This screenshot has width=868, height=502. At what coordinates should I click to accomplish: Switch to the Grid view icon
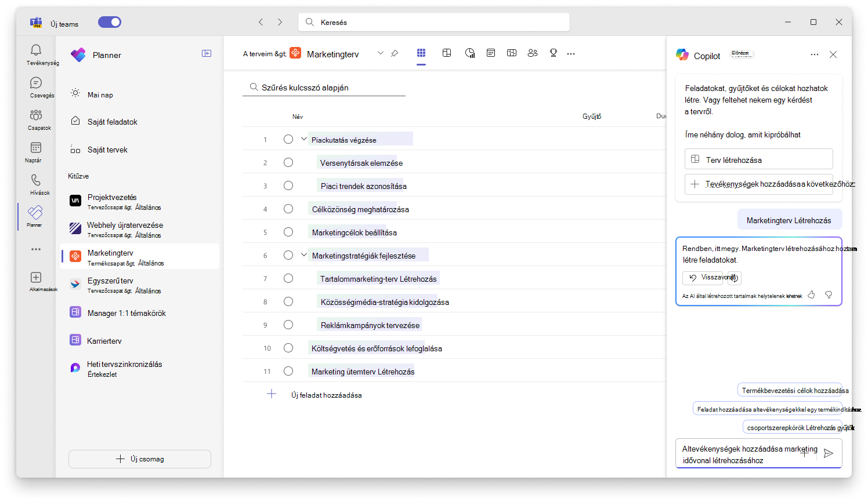pos(421,53)
